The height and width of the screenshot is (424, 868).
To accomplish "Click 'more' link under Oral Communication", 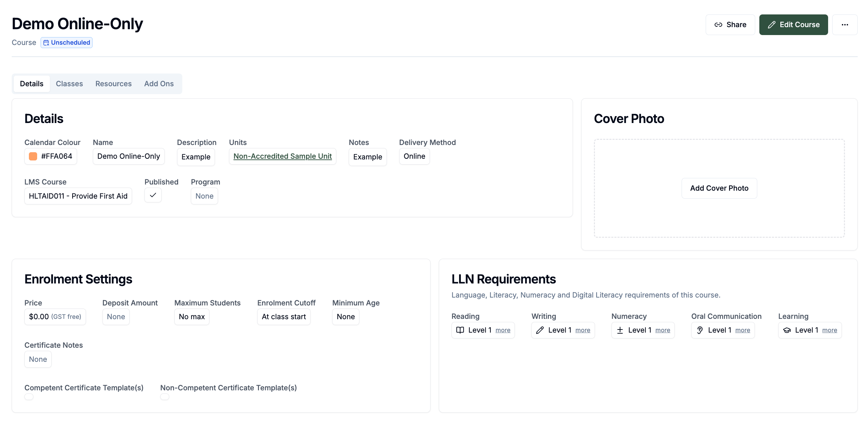I will coord(743,330).
